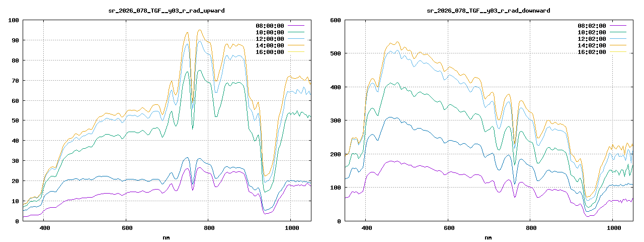
Task: Click yellow line sample next to 16:00:00
Action: pos(296,52)
